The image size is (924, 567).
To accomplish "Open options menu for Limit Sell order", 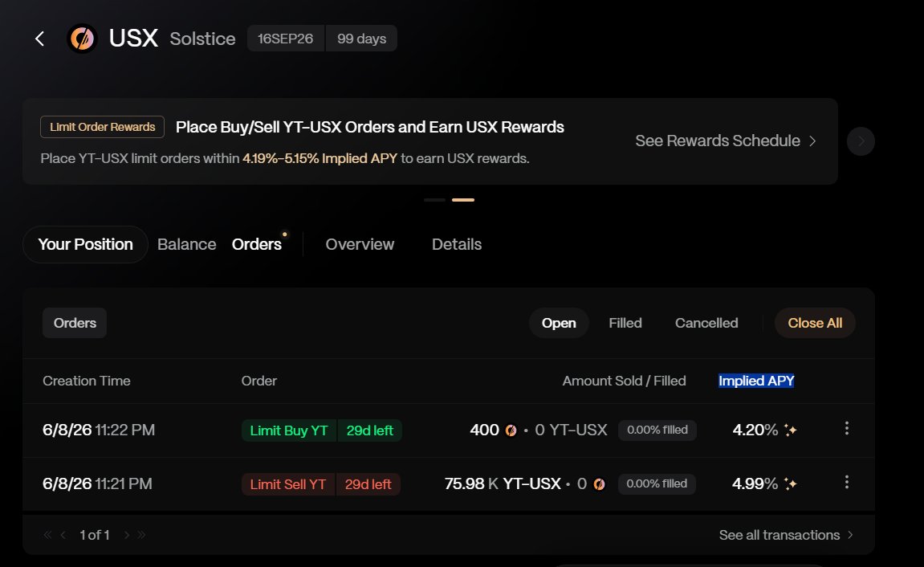I will (847, 482).
